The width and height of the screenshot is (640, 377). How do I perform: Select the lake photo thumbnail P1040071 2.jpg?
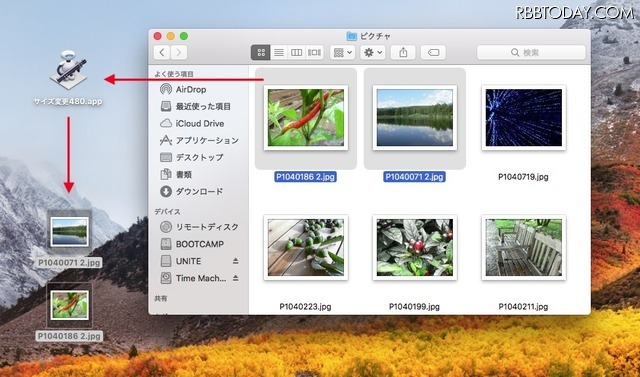415,118
